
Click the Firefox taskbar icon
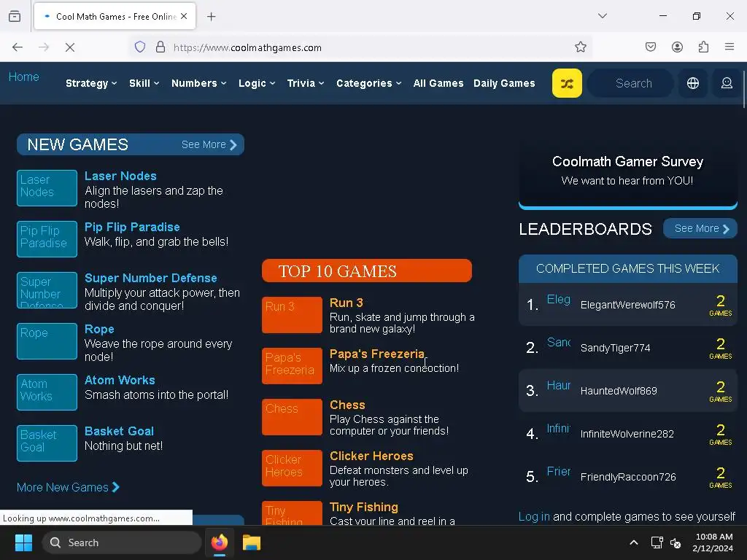pyautogui.click(x=219, y=542)
